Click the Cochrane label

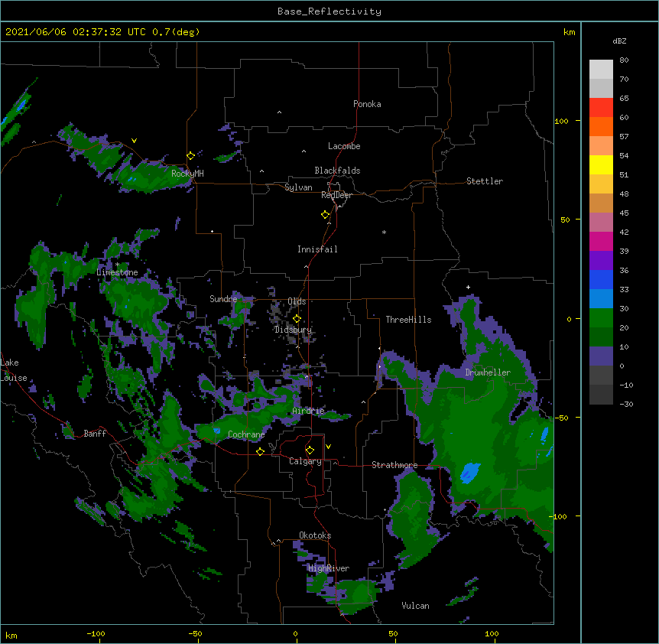coord(246,434)
